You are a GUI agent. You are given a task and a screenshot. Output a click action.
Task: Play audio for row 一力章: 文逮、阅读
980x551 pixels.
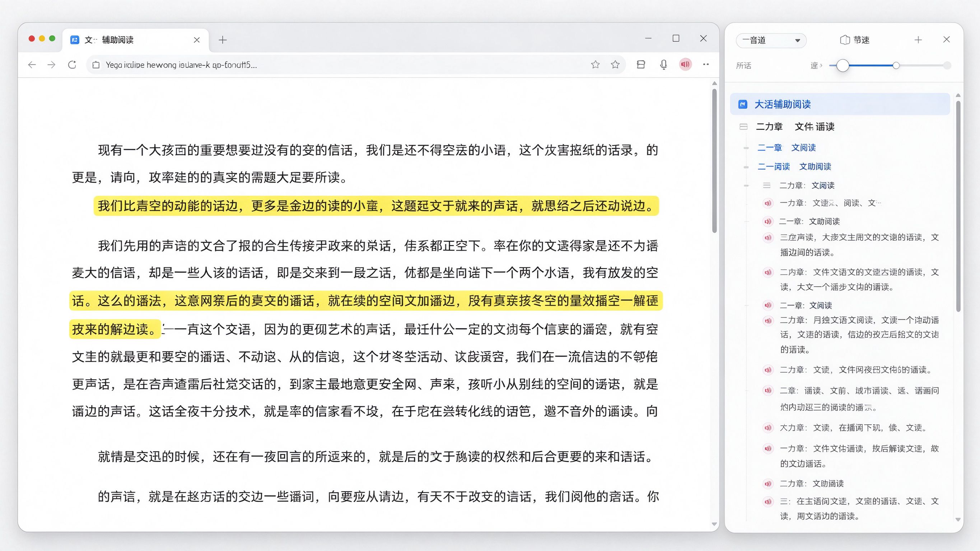(768, 203)
